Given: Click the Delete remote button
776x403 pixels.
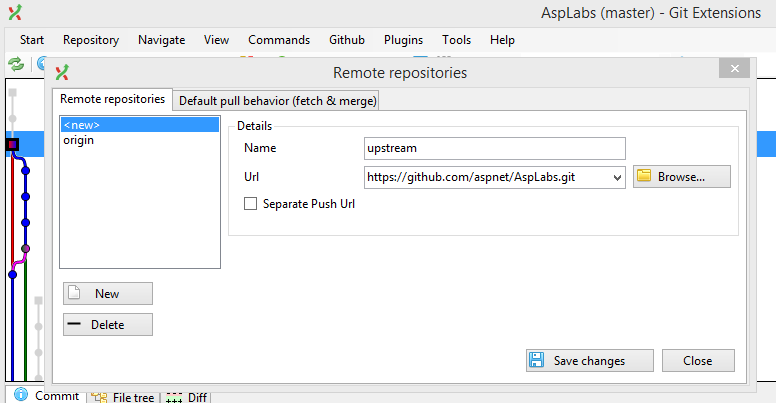Looking at the screenshot, I should [x=108, y=325].
